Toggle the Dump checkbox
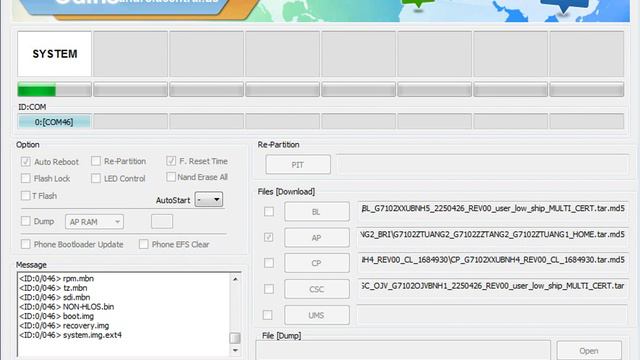640x360 pixels. [x=26, y=221]
